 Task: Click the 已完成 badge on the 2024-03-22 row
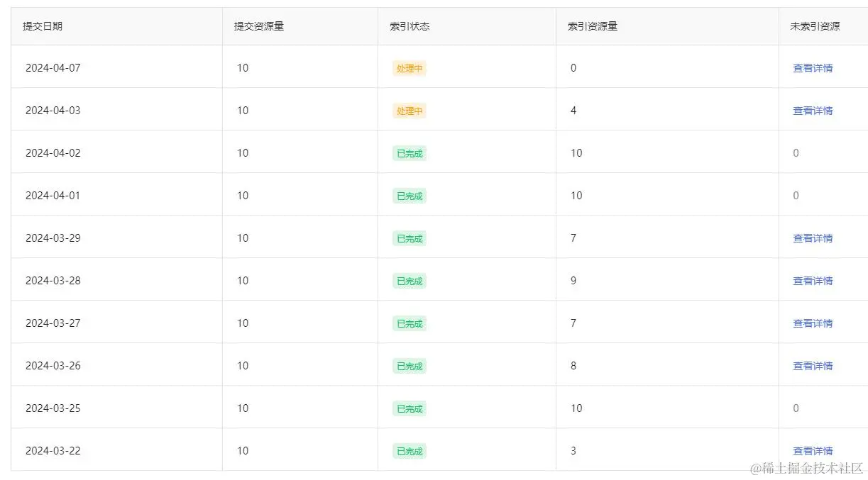409,451
